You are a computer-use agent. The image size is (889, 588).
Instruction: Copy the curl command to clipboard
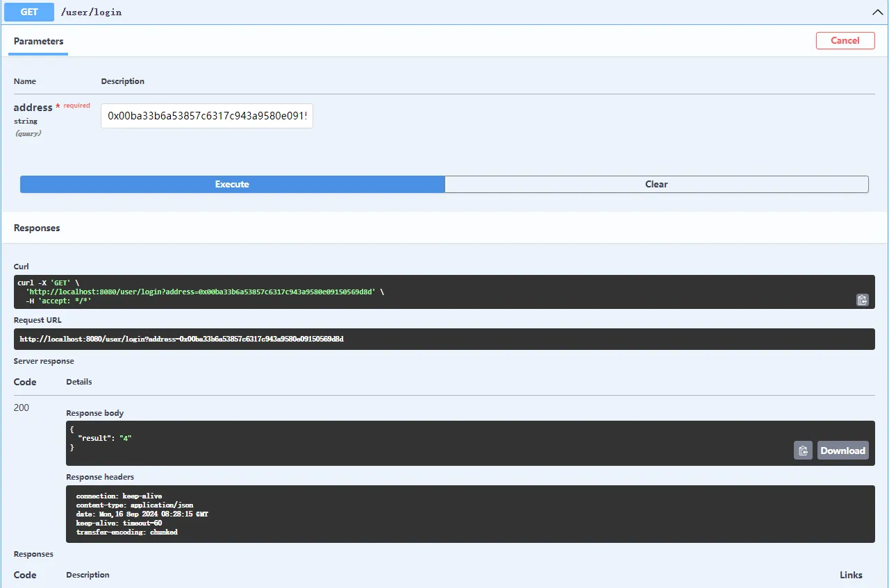862,300
